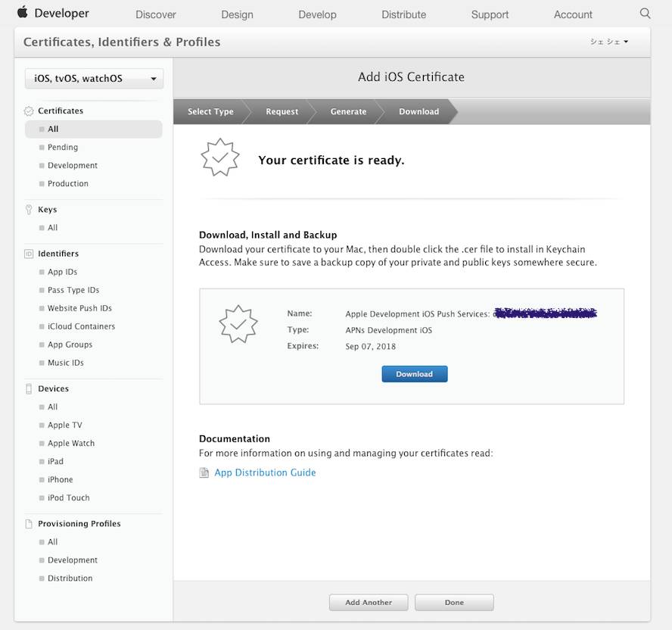Click the Apple logo icon

[x=22, y=12]
